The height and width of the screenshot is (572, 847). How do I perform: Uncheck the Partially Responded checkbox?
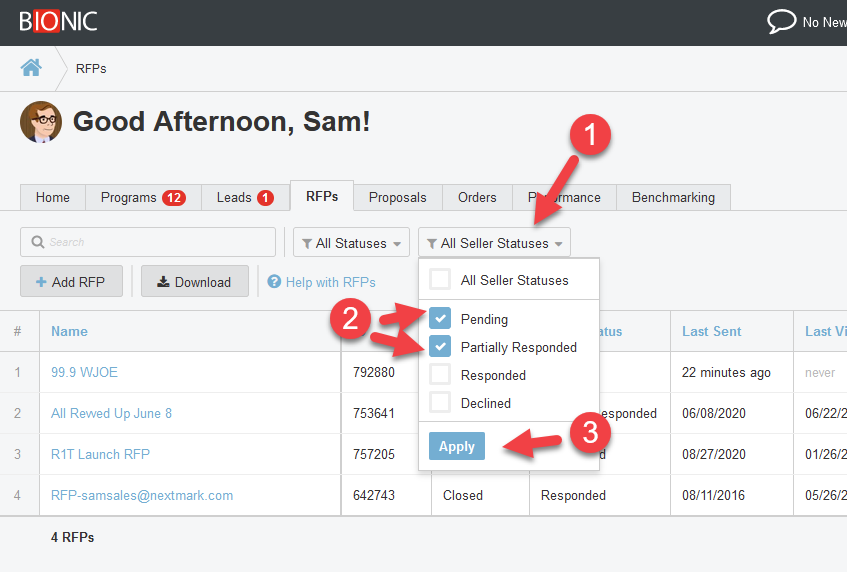(x=440, y=347)
